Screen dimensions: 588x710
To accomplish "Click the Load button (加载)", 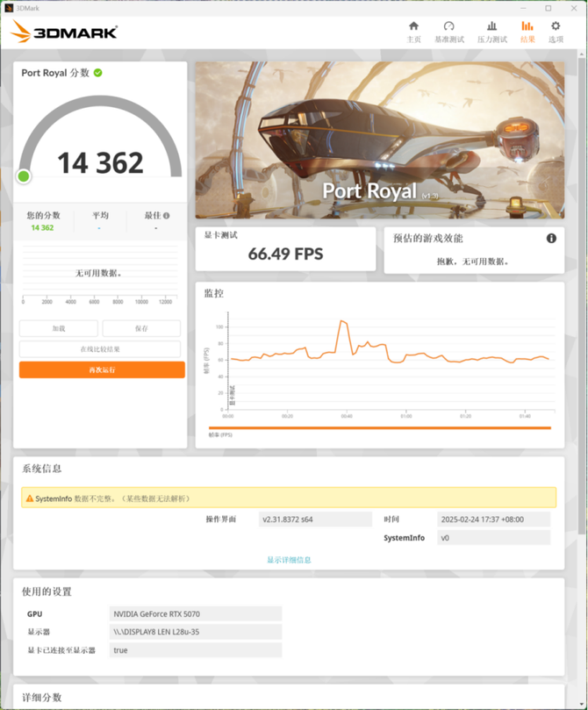I will (x=59, y=328).
